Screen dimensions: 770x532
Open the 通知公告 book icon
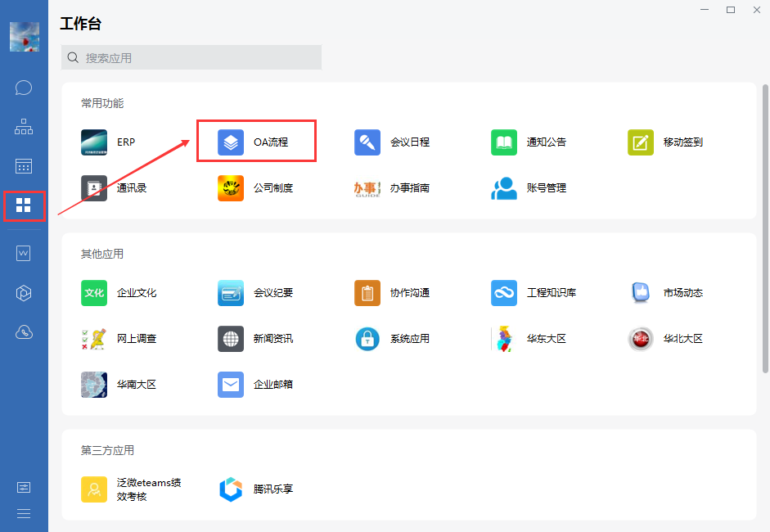pos(504,142)
